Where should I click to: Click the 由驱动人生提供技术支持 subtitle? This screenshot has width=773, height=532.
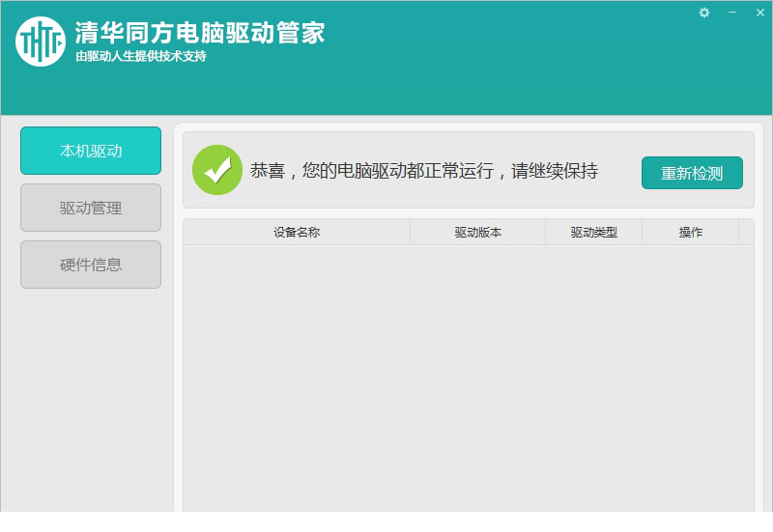pyautogui.click(x=141, y=56)
